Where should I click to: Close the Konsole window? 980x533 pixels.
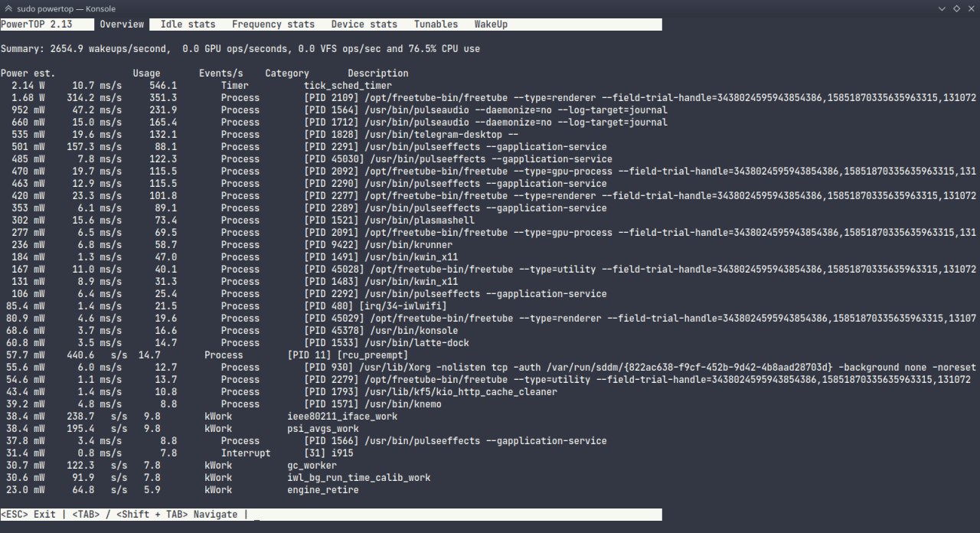[x=970, y=8]
